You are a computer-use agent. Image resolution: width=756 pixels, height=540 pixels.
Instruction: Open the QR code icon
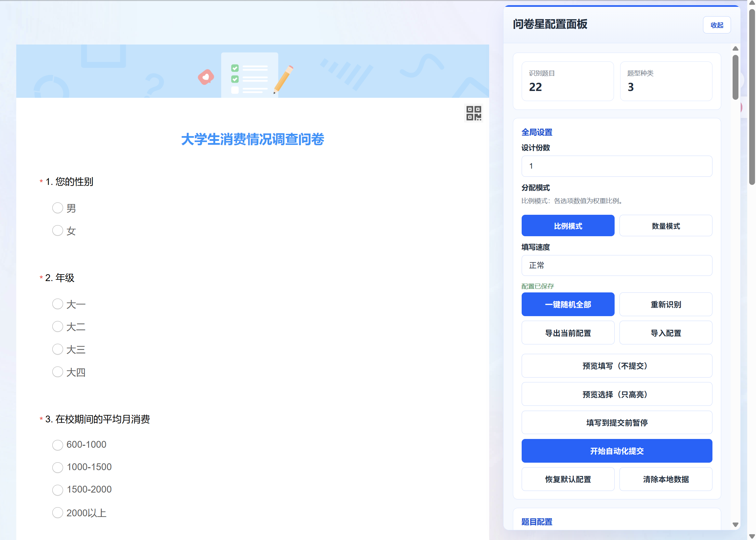[x=473, y=113]
